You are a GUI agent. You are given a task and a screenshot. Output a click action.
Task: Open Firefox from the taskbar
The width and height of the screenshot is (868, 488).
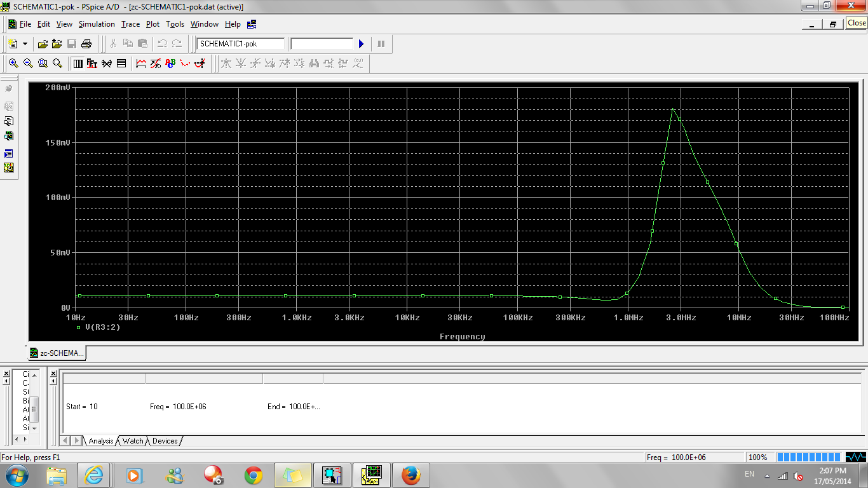411,475
